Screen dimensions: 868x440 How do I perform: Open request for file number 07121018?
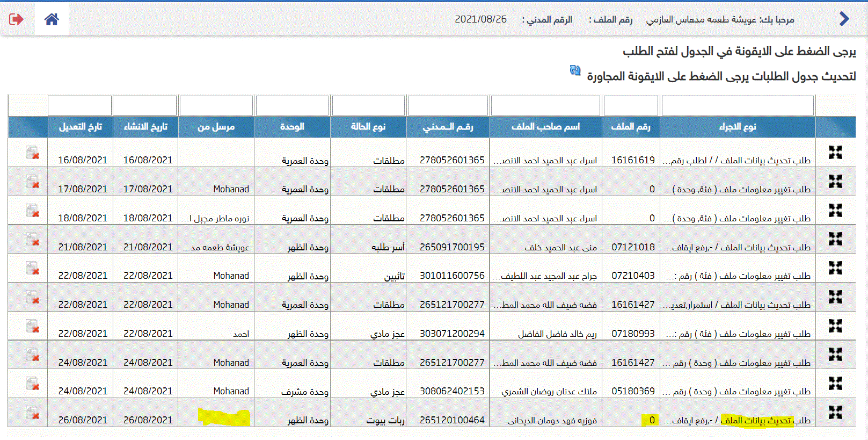tap(835, 239)
